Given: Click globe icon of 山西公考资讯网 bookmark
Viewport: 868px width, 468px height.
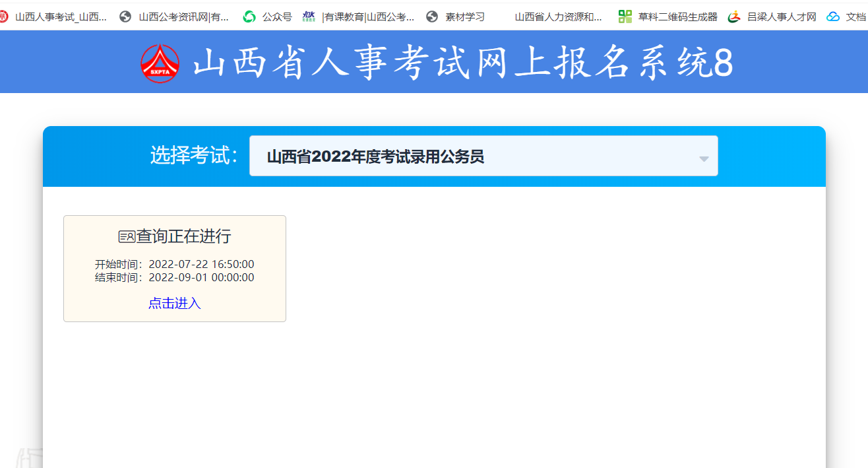Looking at the screenshot, I should click(125, 17).
